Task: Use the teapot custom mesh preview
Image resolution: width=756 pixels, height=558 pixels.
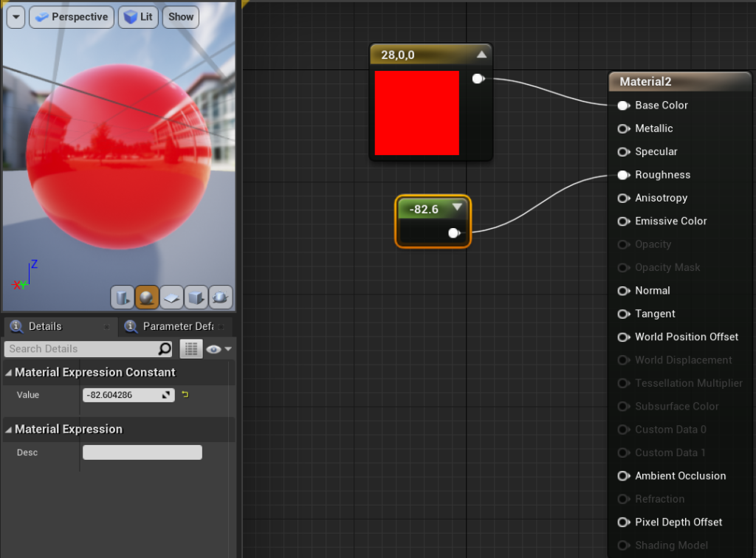Action: (220, 297)
